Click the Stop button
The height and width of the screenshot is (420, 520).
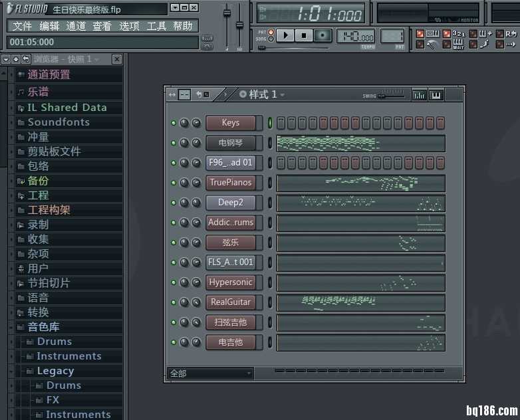pyautogui.click(x=304, y=35)
